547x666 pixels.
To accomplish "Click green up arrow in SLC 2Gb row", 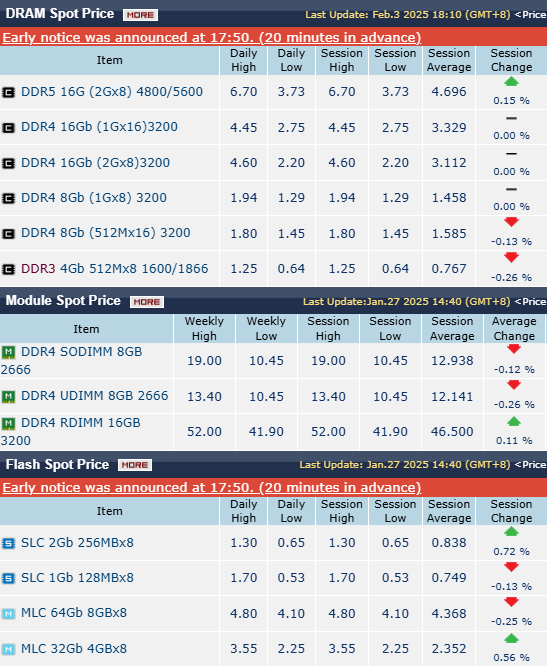I will click(511, 531).
